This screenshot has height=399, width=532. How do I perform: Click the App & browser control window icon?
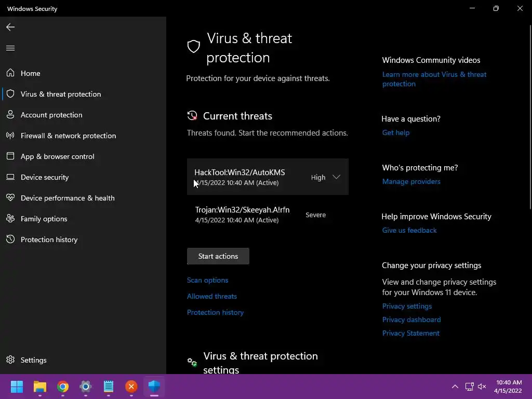tap(10, 156)
